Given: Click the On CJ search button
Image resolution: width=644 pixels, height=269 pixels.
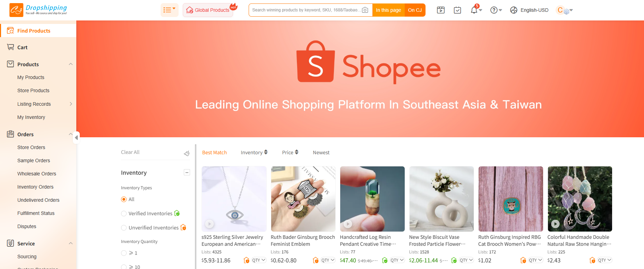Looking at the screenshot, I should click(x=415, y=10).
